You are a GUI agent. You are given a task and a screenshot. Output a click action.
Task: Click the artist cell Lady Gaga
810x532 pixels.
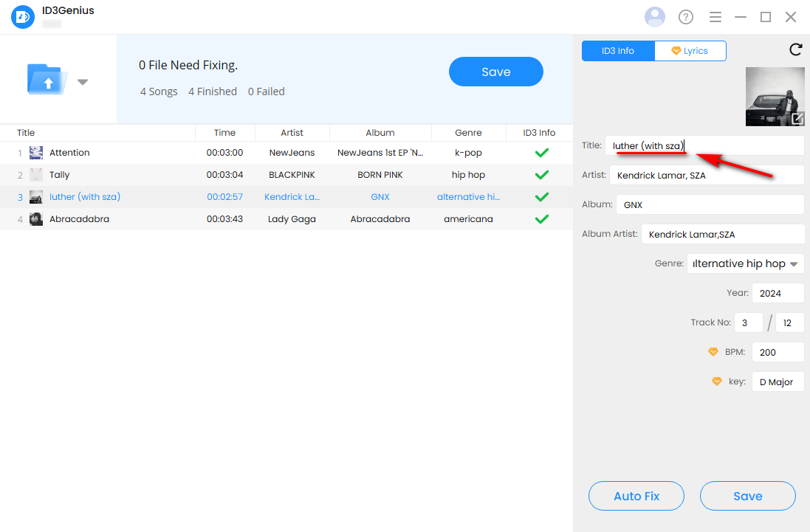[292, 219]
